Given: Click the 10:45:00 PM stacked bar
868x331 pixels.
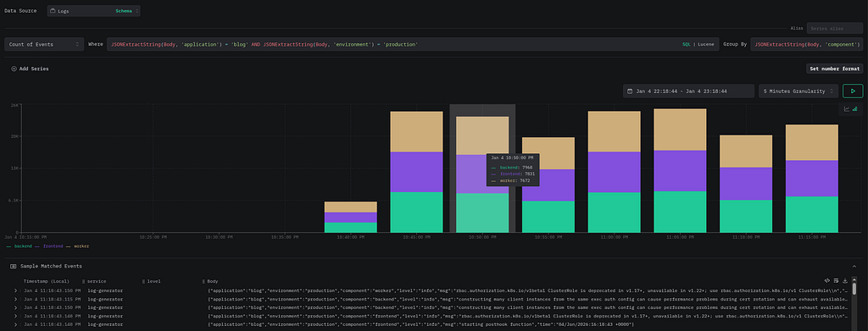Looking at the screenshot, I should tap(416, 172).
